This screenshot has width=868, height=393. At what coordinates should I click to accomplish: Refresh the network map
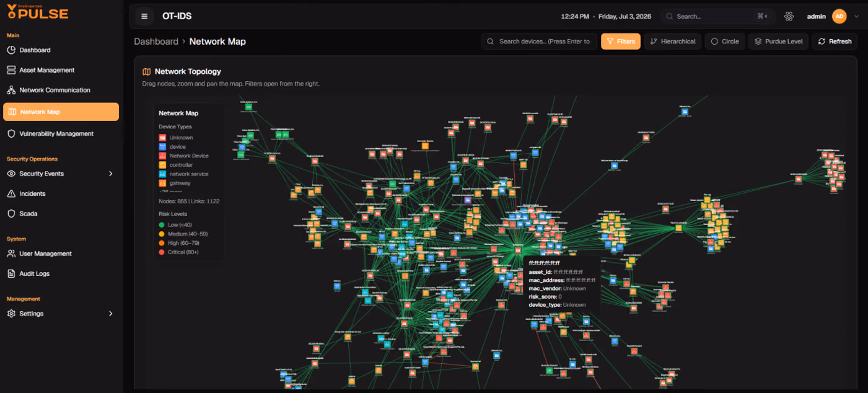tap(834, 41)
